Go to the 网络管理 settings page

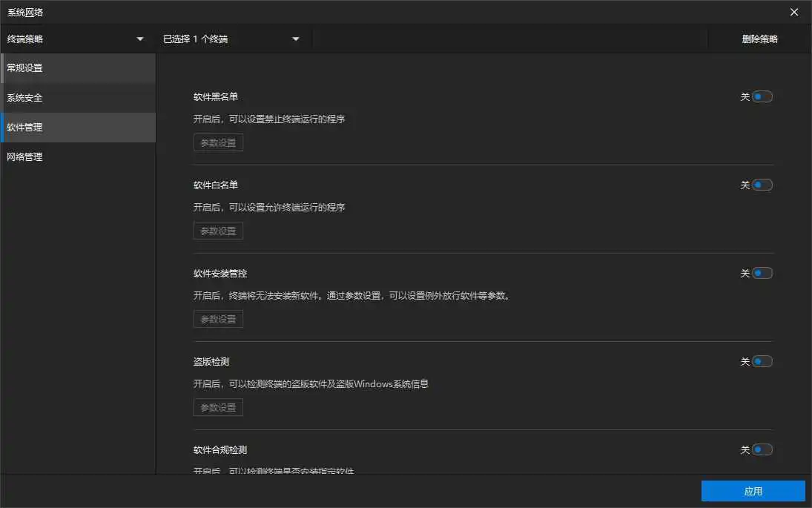coord(78,157)
